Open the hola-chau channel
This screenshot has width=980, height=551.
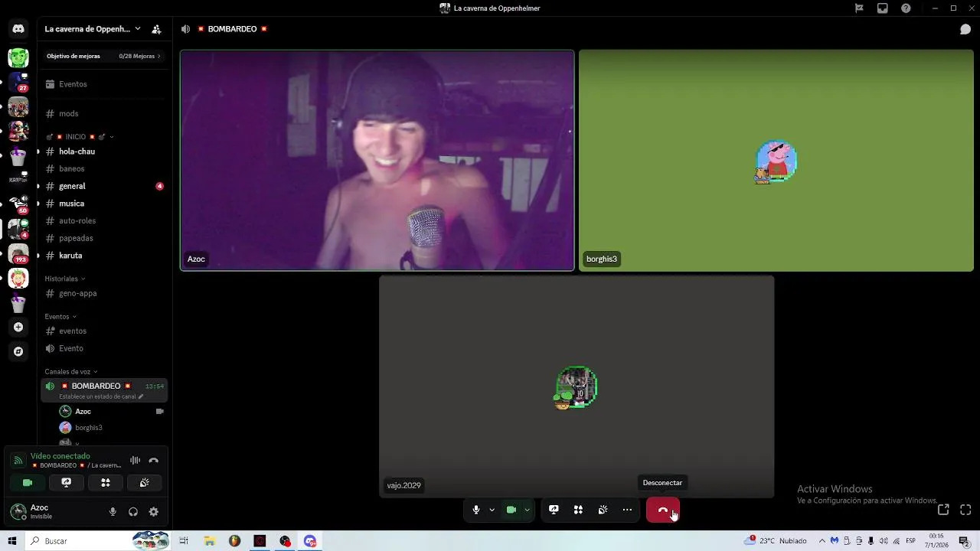104,152
